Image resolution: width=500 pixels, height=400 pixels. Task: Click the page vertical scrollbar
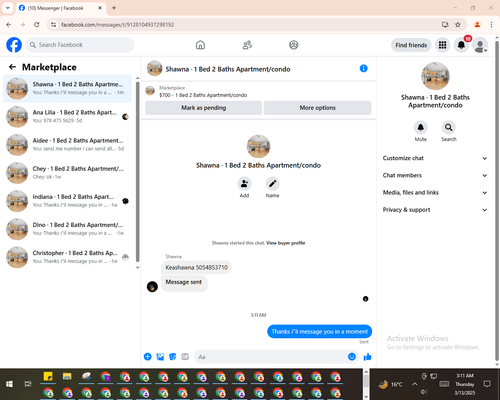497,200
